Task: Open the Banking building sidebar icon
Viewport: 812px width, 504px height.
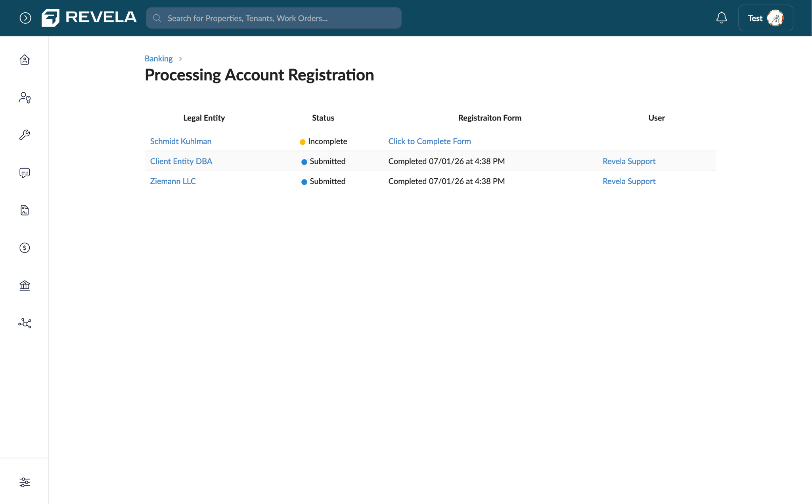Action: 25,285
